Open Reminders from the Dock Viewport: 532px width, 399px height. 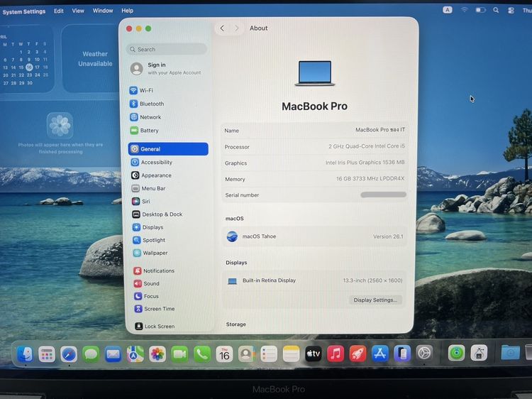pos(269,354)
